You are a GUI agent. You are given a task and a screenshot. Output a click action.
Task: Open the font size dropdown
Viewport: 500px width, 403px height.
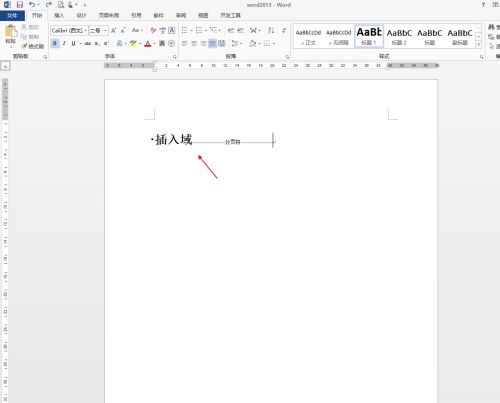click(x=106, y=31)
